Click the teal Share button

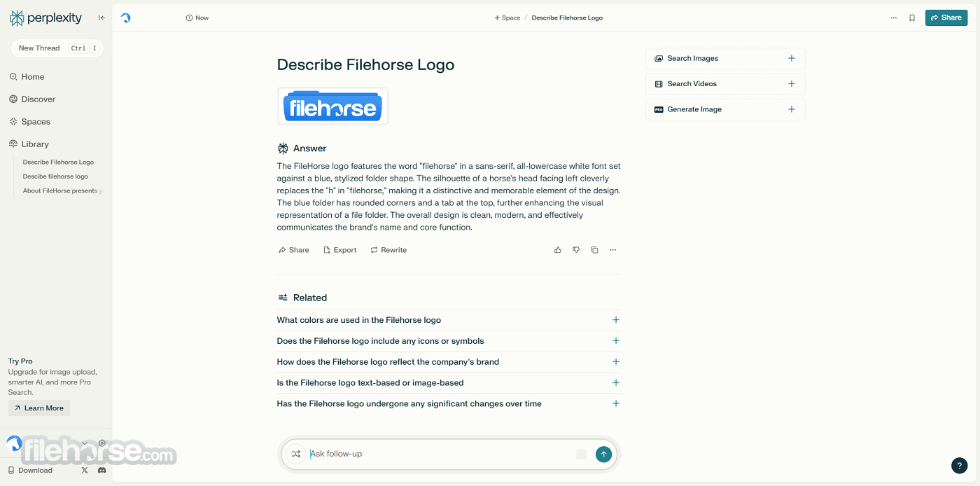point(946,18)
